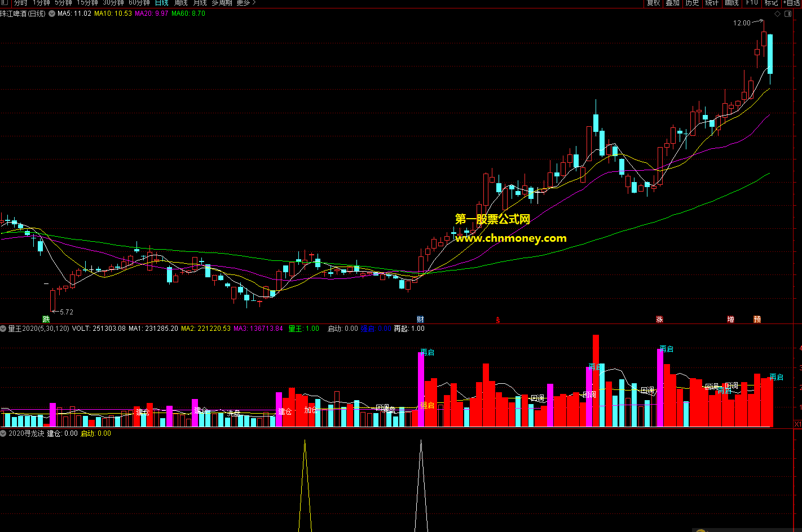Click the 建仓: 0.00 label in bottom panel
Image resolution: width=802 pixels, height=532 pixels.
62,433
